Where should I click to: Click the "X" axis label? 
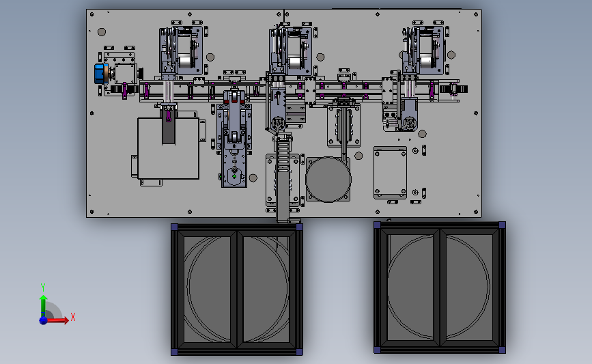pyautogui.click(x=73, y=317)
